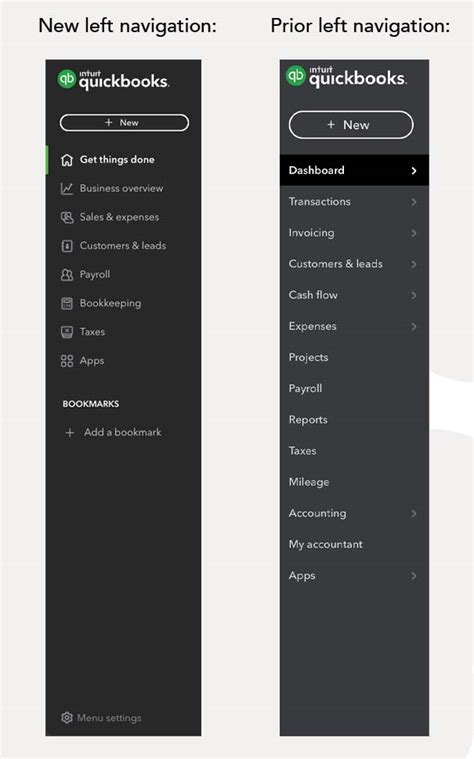Open Reports in prior navigation
The height and width of the screenshot is (759, 474).
(x=308, y=420)
